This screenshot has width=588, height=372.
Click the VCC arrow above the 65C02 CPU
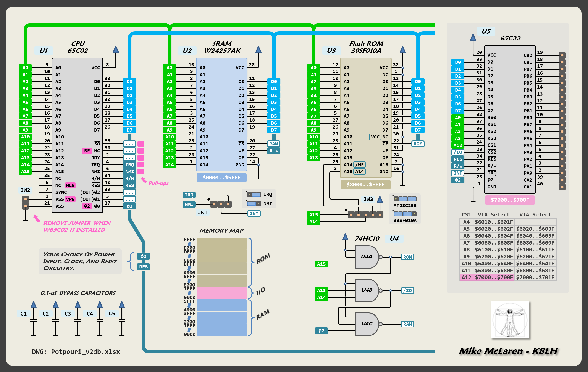click(x=116, y=50)
